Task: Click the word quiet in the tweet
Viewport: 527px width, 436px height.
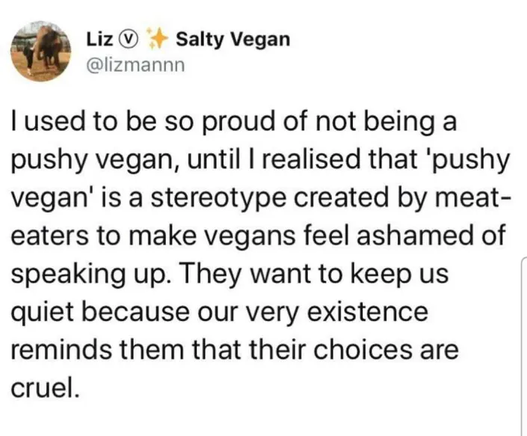Action: (x=42, y=312)
